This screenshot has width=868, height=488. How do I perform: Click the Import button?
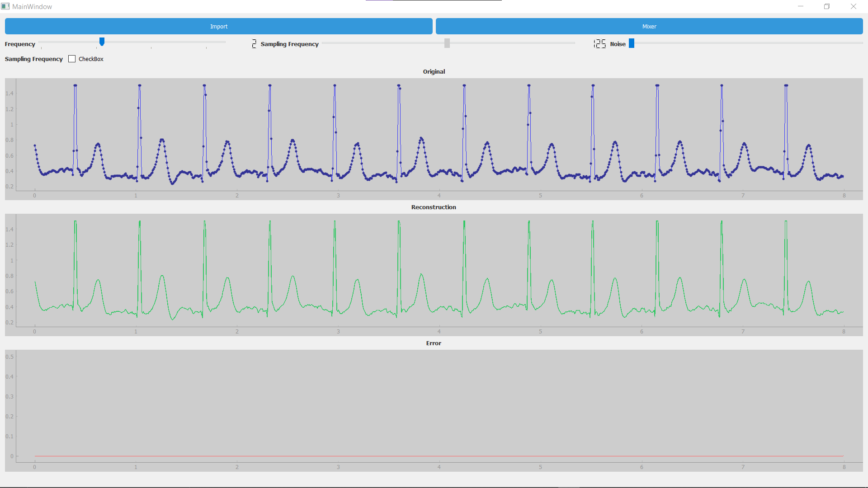(218, 26)
